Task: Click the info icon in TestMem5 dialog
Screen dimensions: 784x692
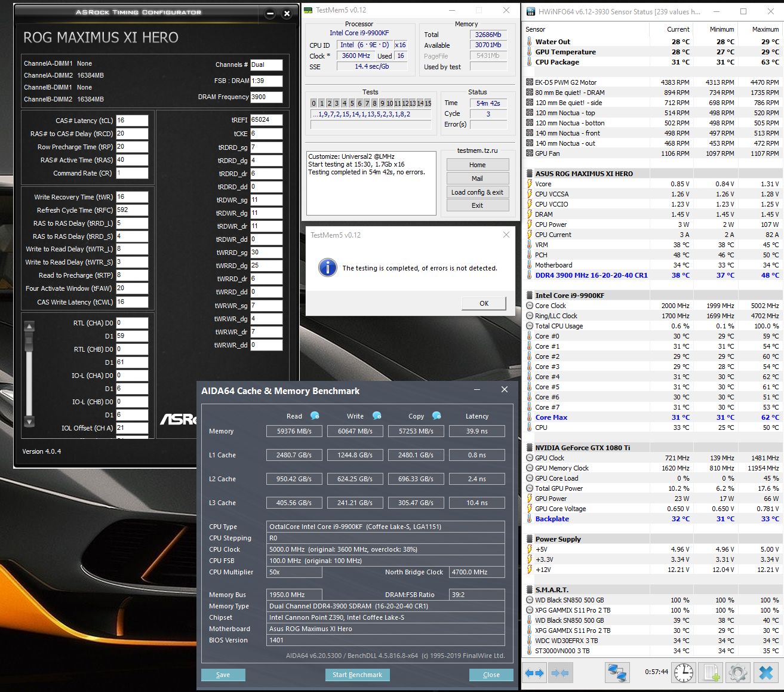Action: click(328, 267)
